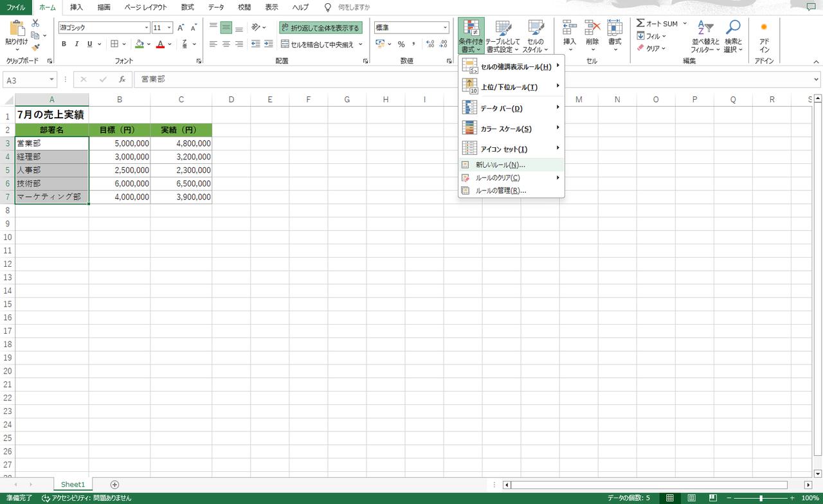Viewport: 823px width, 504px height.
Task: Open 上位/下位ルール submenu
Action: [511, 87]
